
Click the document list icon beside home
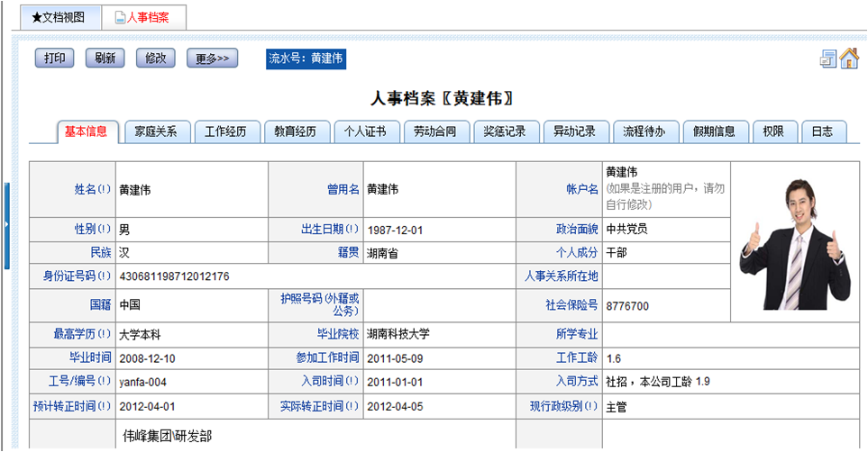pos(827,59)
